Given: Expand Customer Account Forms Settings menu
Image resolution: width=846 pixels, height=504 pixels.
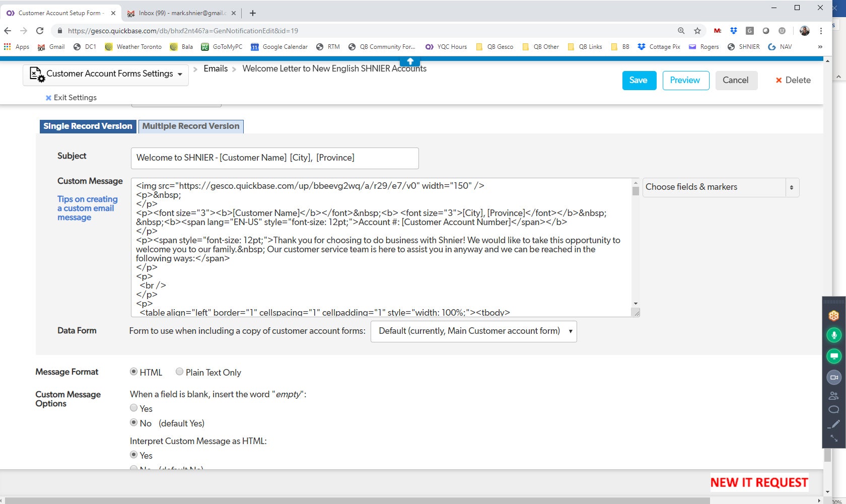Looking at the screenshot, I should [106, 75].
